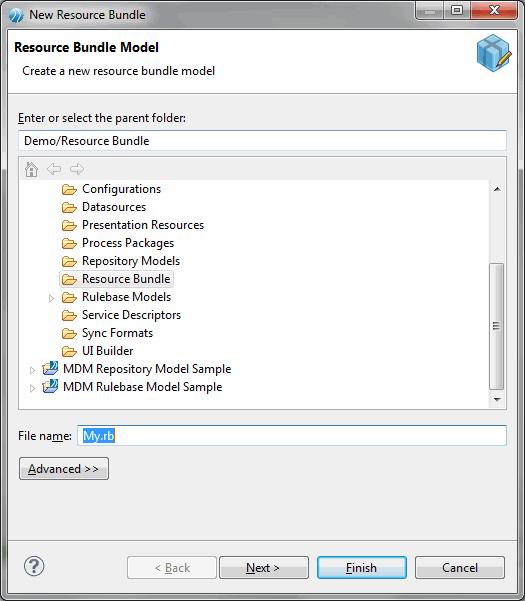Click the File name input field
This screenshot has height=601, width=525.
292,435
